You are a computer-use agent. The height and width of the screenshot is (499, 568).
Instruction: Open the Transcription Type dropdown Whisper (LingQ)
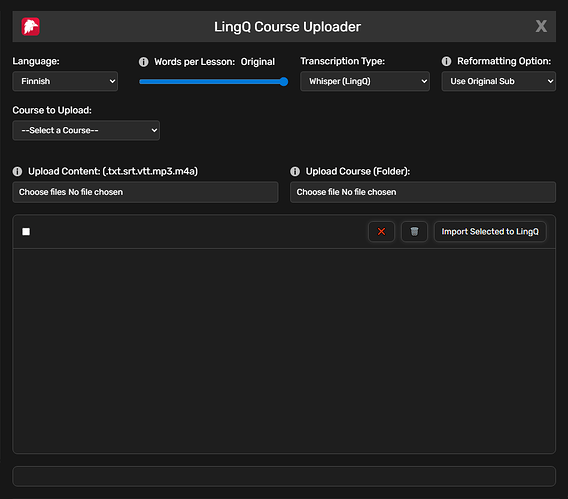[365, 81]
